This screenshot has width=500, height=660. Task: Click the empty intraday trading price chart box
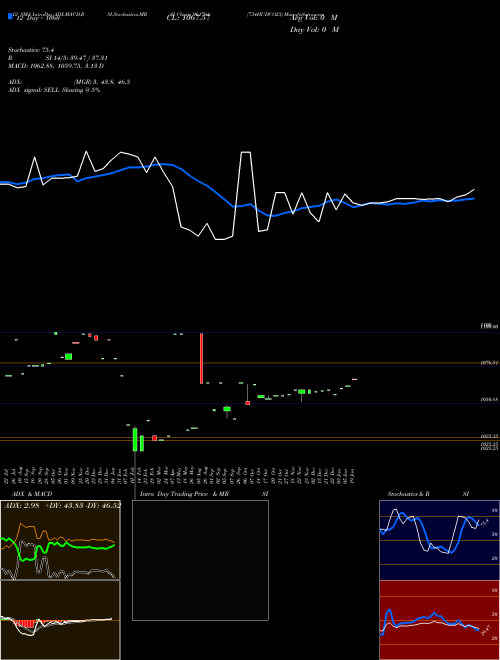[x=200, y=560]
